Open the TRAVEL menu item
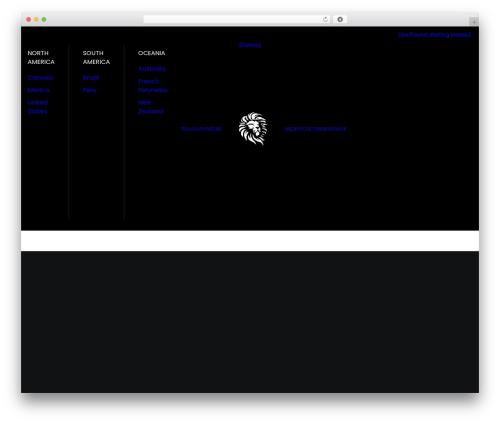 (x=189, y=129)
